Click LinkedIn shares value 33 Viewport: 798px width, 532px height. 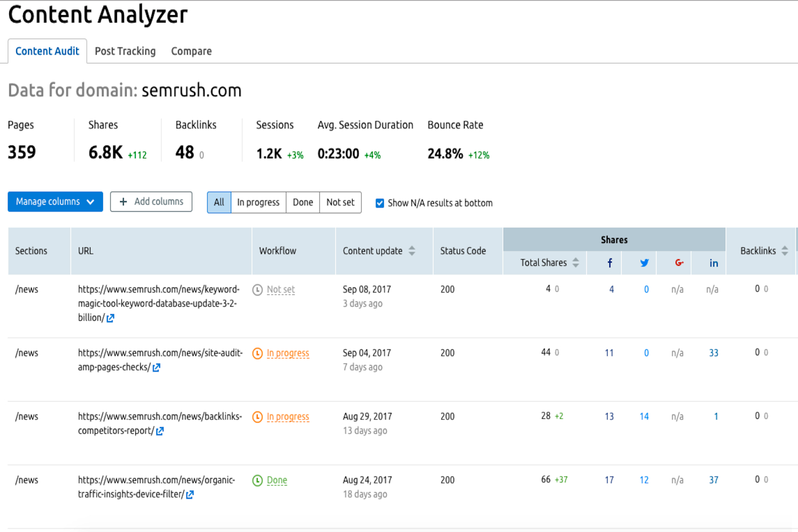point(714,353)
